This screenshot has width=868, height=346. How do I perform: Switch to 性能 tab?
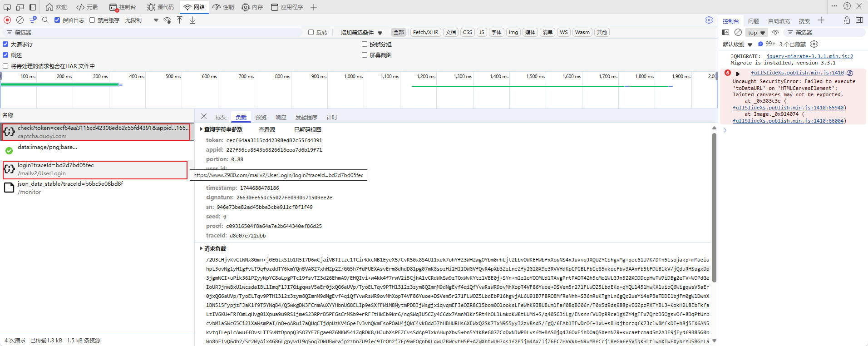pyautogui.click(x=223, y=7)
